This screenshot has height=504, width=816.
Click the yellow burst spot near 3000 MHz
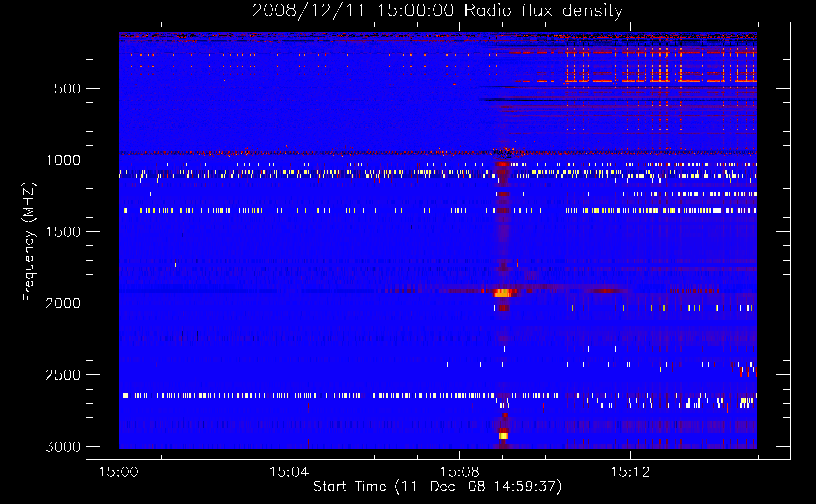pos(503,435)
